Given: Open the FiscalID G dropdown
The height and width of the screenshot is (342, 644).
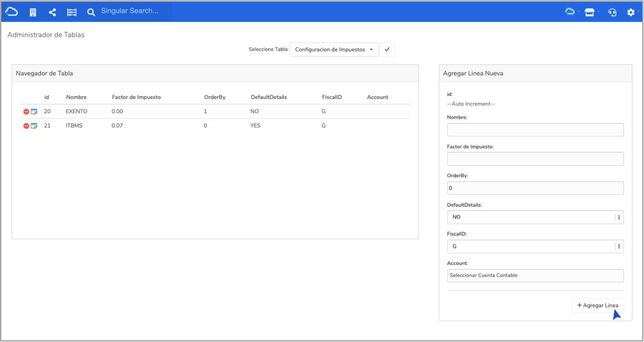Looking at the screenshot, I should pyautogui.click(x=535, y=247).
